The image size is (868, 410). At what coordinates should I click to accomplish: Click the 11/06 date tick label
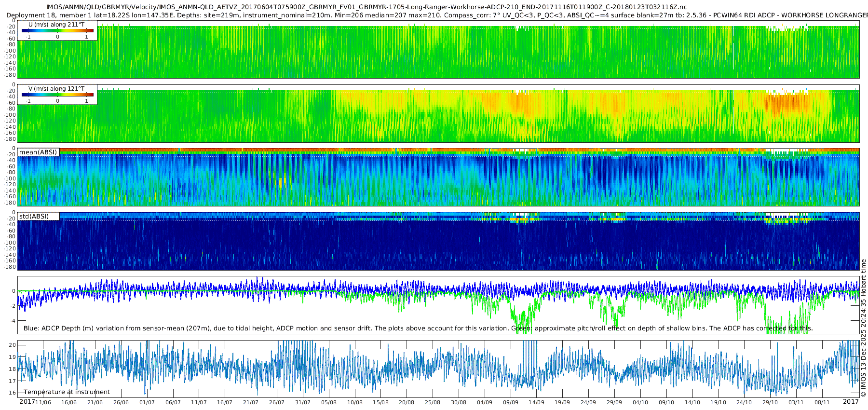tap(43, 402)
